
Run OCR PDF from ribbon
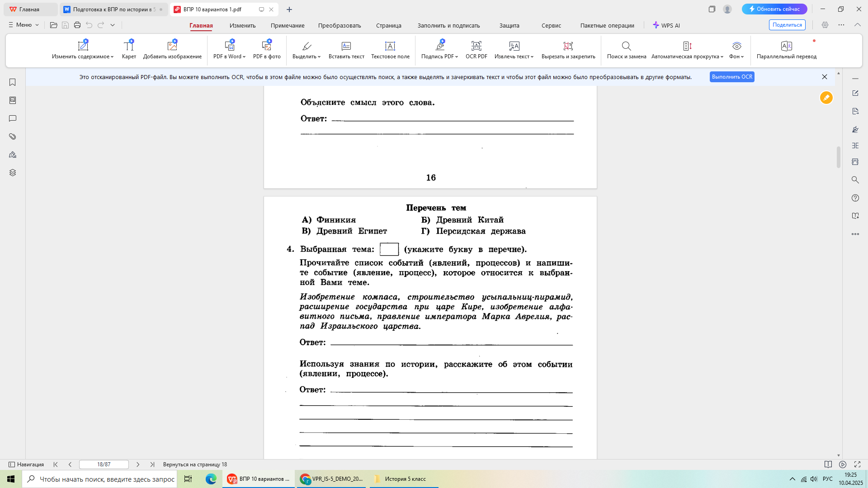point(476,50)
